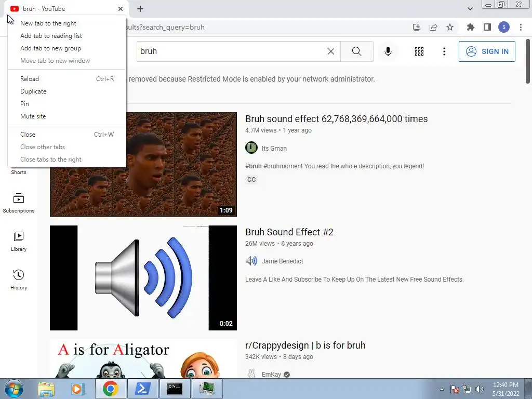
Task: Close the bruh YouTube tab with X
Action: [121, 9]
